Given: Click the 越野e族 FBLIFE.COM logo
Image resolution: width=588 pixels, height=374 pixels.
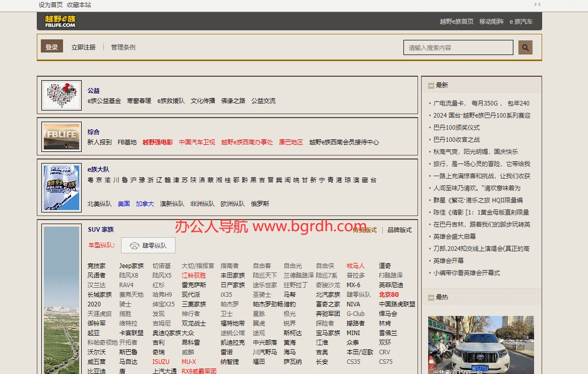Looking at the screenshot, I should [60, 21].
